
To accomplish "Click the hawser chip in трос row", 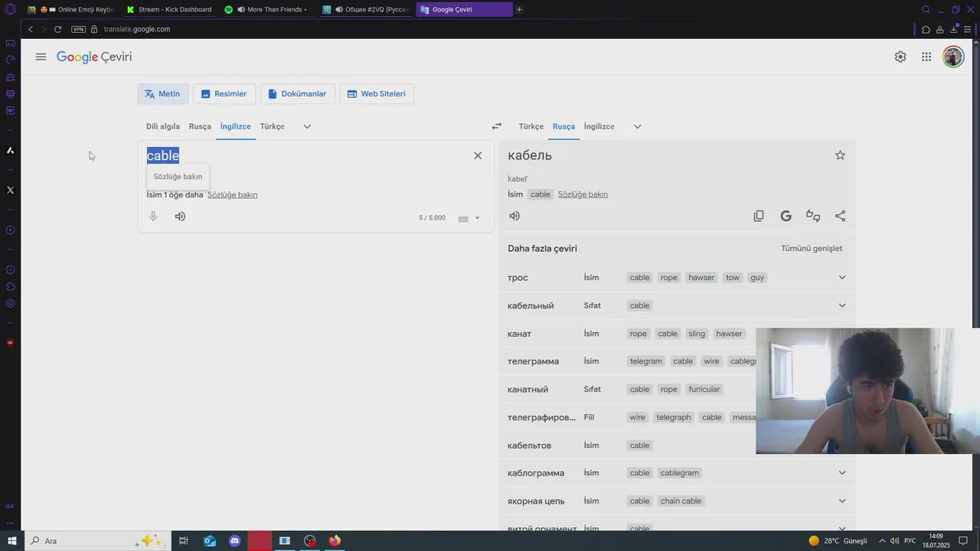I will point(701,278).
